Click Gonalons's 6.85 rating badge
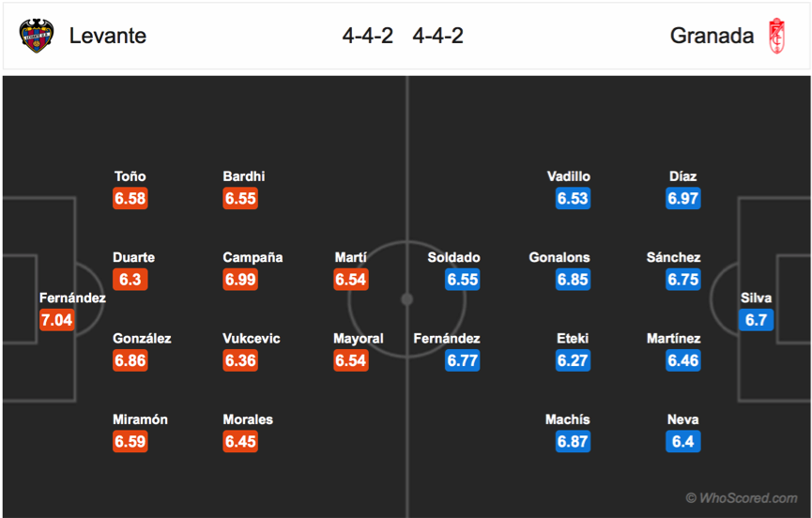812x518 pixels. (x=573, y=280)
